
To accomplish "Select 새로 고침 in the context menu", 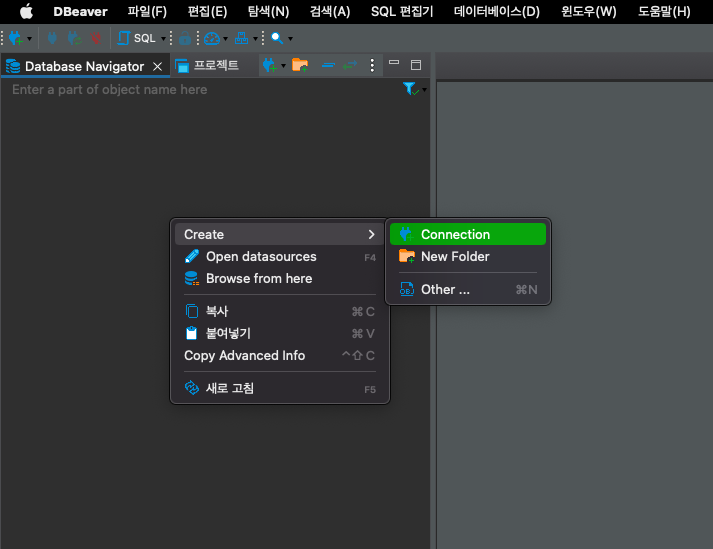I will (x=280, y=388).
